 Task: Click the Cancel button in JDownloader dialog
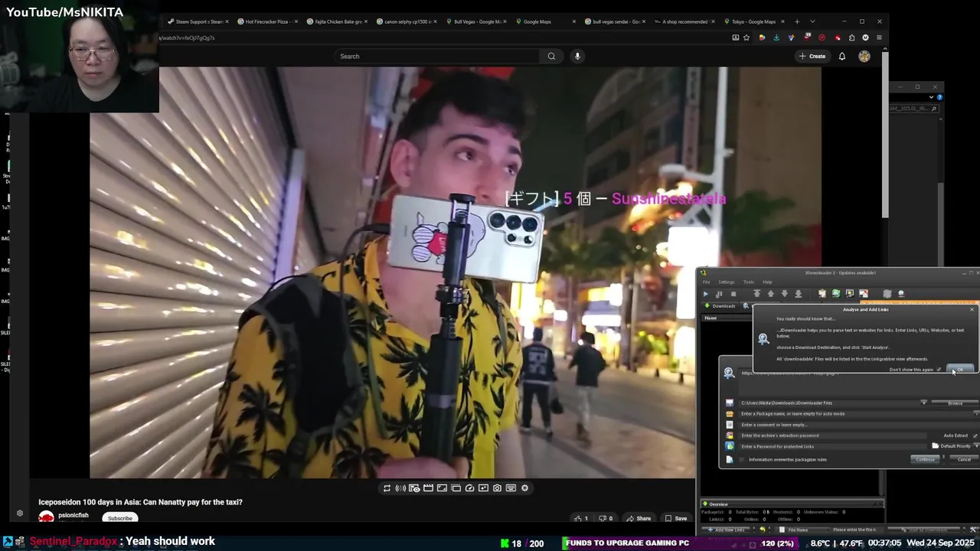point(963,459)
